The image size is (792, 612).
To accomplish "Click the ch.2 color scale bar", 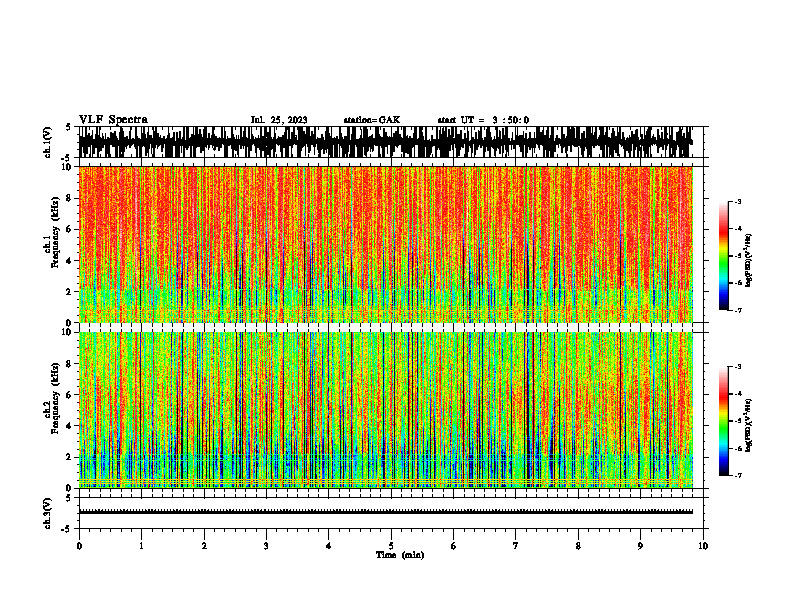I will click(724, 421).
